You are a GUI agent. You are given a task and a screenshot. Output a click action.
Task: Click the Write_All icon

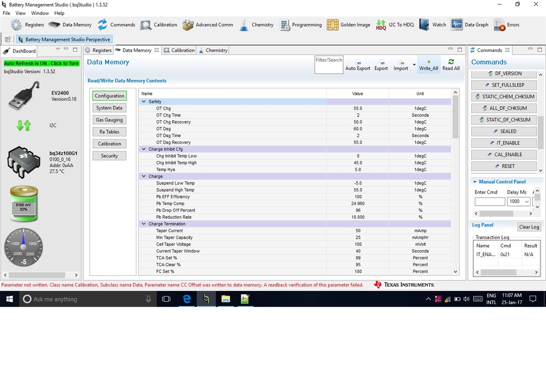click(428, 62)
